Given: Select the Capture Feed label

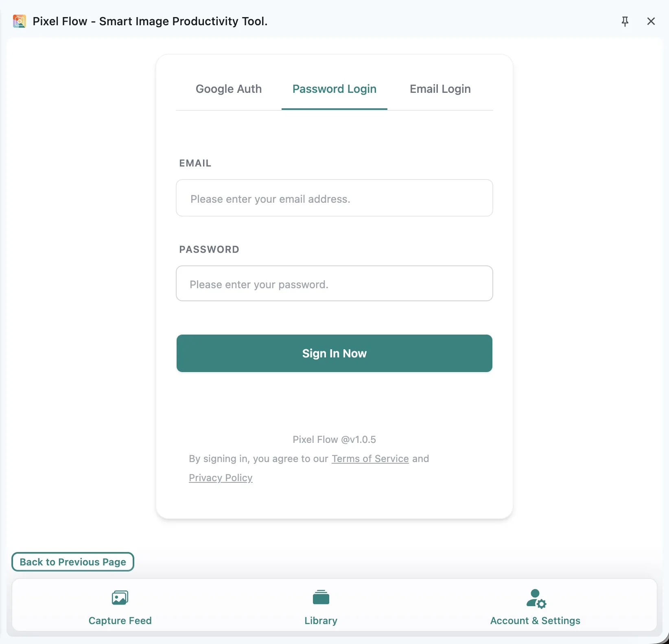Looking at the screenshot, I should [120, 620].
